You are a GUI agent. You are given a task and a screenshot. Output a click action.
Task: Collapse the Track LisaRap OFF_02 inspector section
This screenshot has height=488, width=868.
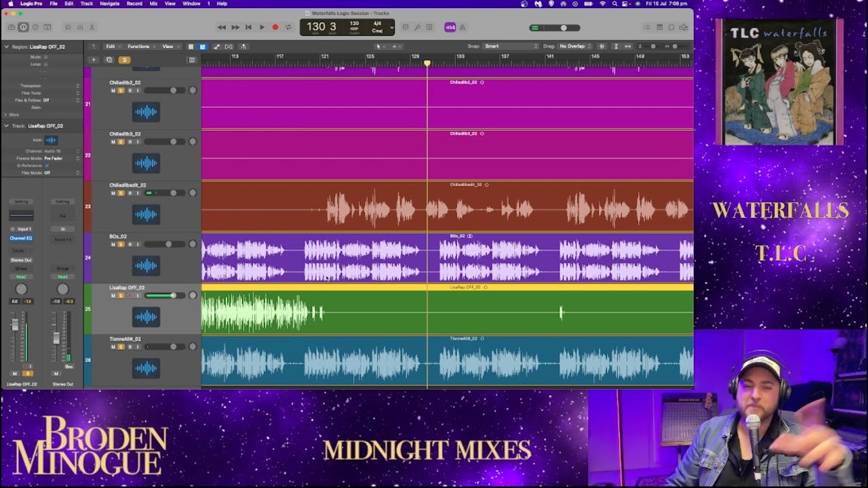pos(7,126)
